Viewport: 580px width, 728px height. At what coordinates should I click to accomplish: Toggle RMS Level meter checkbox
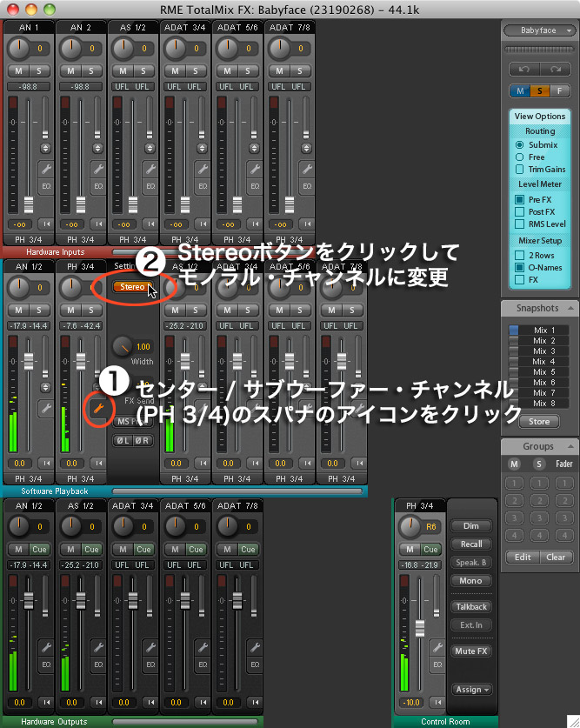pos(520,224)
